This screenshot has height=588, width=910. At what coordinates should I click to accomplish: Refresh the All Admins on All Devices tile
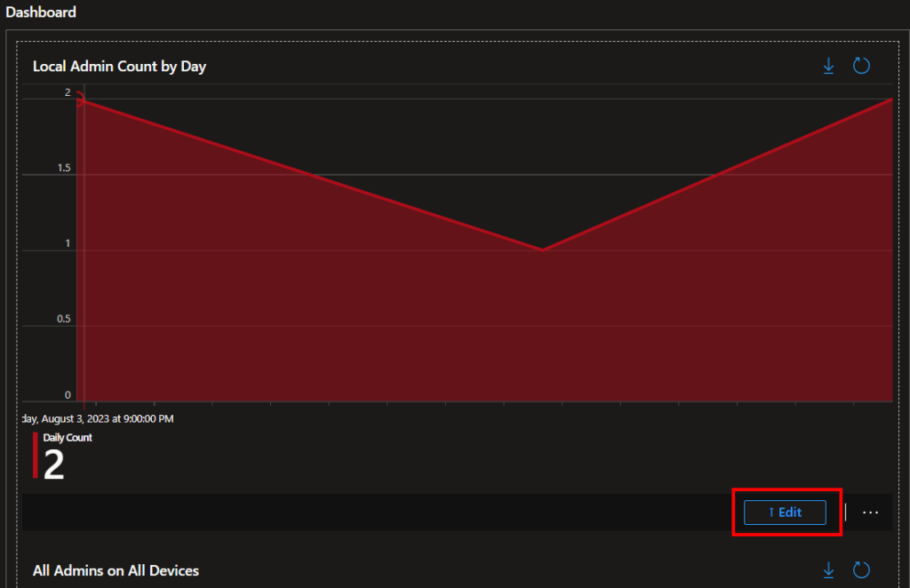click(x=860, y=569)
